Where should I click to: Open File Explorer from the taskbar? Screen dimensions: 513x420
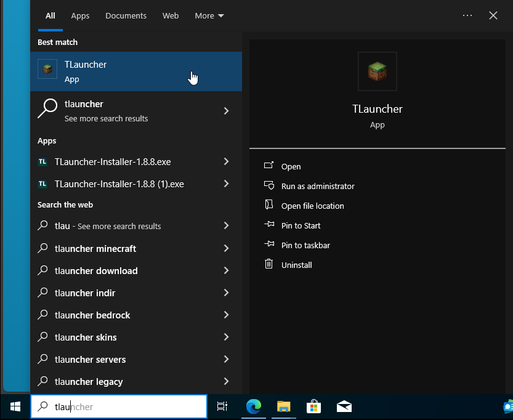click(283, 406)
